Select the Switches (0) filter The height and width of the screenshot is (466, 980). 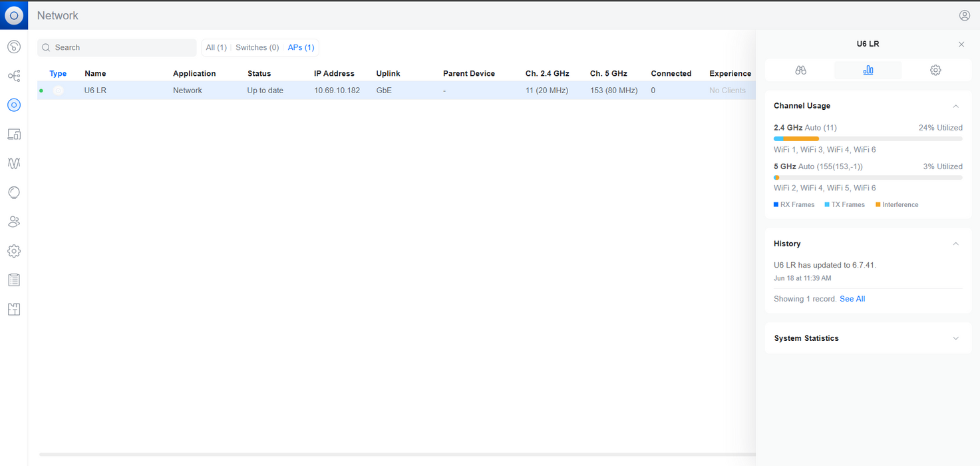pyautogui.click(x=257, y=48)
